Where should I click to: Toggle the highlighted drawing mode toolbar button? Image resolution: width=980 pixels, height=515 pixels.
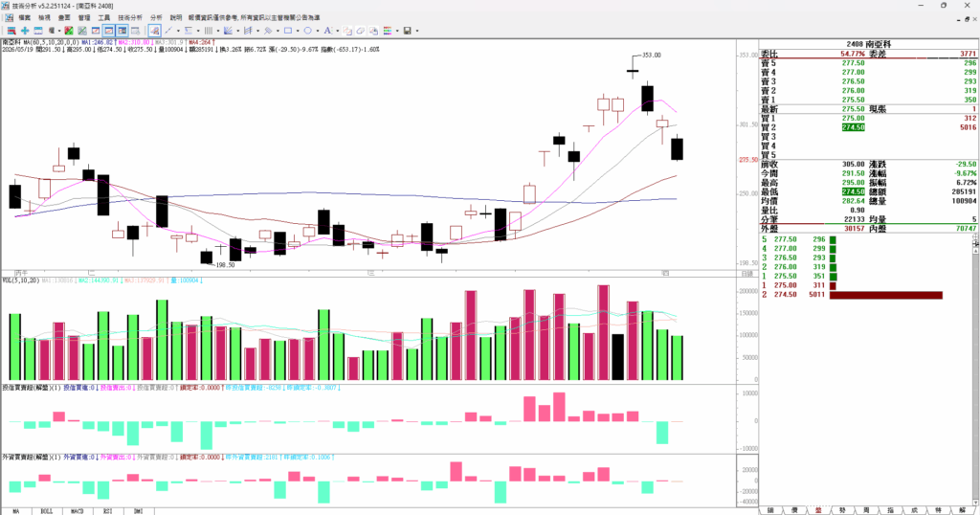[154, 30]
